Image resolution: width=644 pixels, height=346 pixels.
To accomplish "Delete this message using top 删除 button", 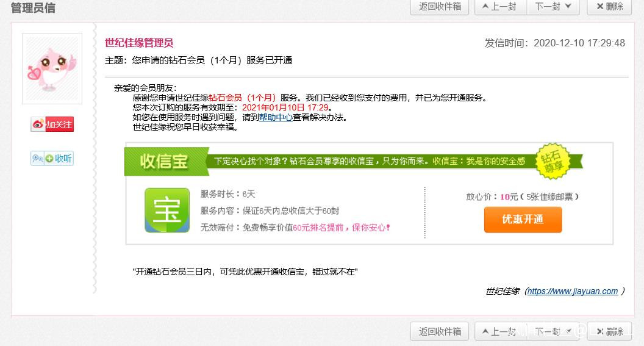I will (x=609, y=7).
